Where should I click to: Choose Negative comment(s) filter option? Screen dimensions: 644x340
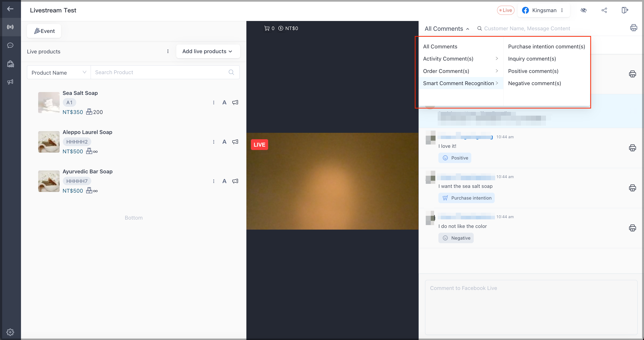535,83
